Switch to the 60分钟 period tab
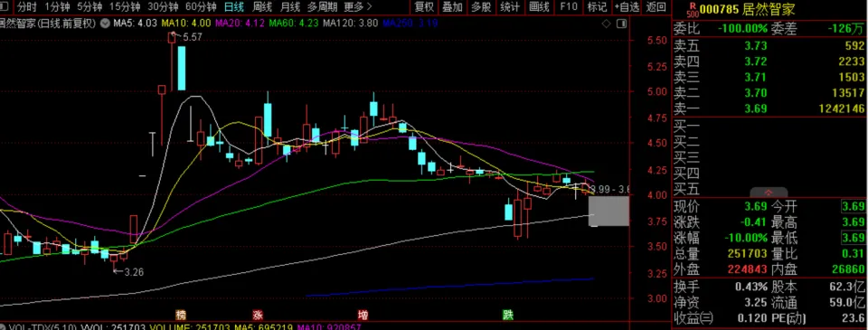The height and width of the screenshot is (330, 868). pos(201,7)
